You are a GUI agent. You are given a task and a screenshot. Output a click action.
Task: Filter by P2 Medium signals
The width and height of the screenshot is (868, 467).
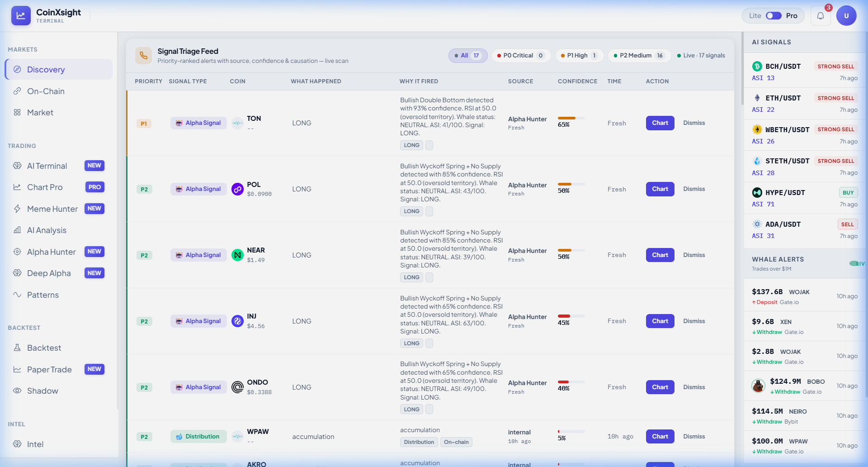639,56
